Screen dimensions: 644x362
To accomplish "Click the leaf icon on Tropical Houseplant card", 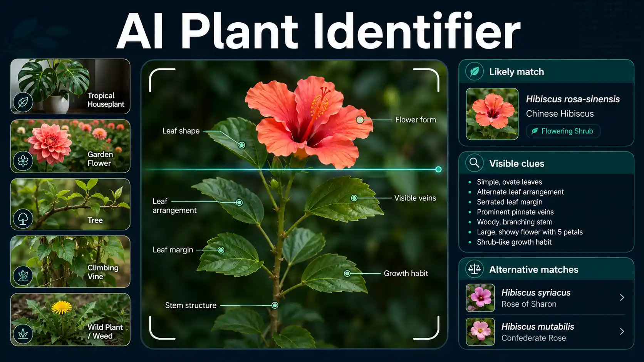I will (x=23, y=102).
